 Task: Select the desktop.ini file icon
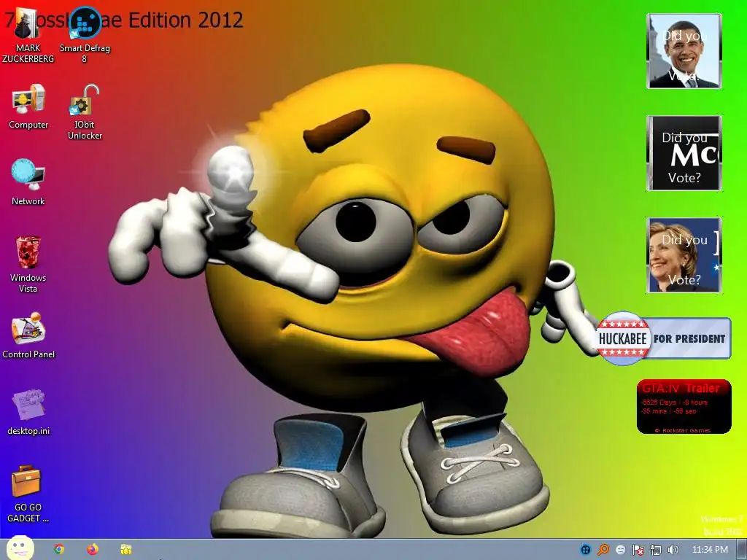(x=28, y=413)
